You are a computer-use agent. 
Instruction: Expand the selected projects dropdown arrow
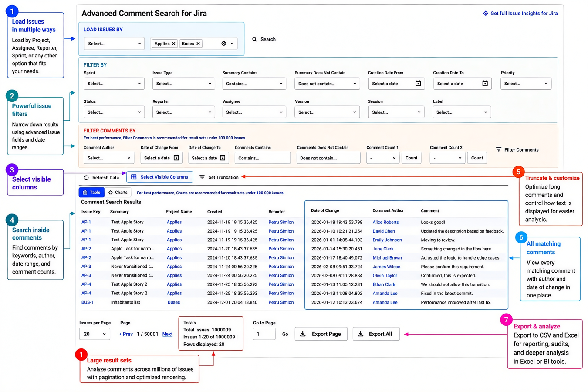coord(232,44)
